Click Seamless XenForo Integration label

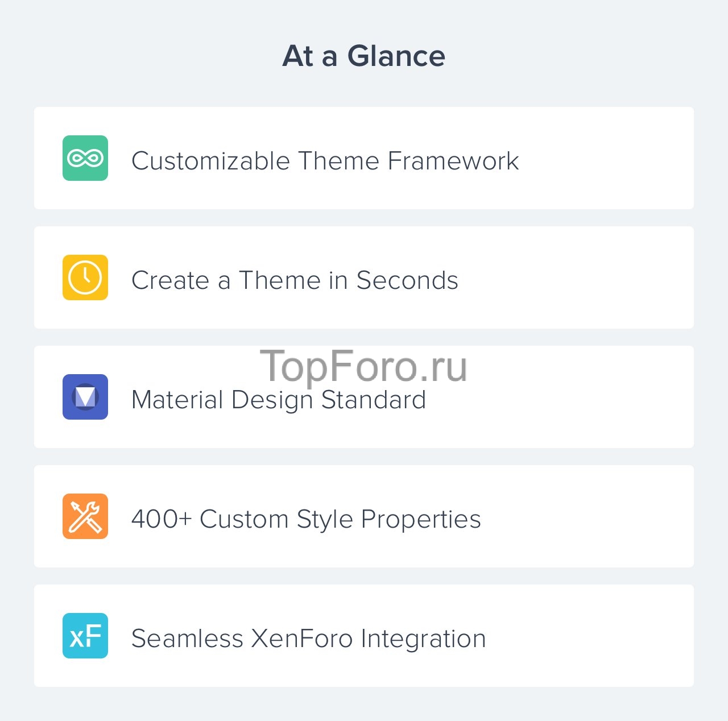click(308, 639)
